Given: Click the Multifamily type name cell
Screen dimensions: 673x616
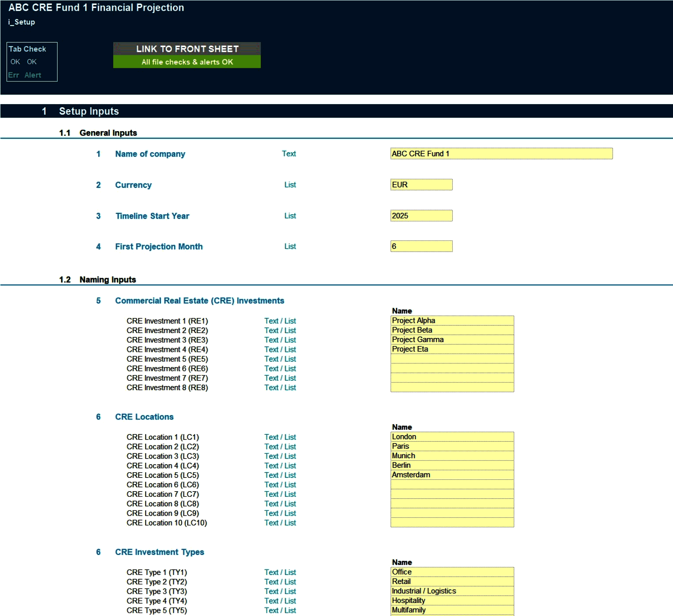Looking at the screenshot, I should pyautogui.click(x=452, y=610).
